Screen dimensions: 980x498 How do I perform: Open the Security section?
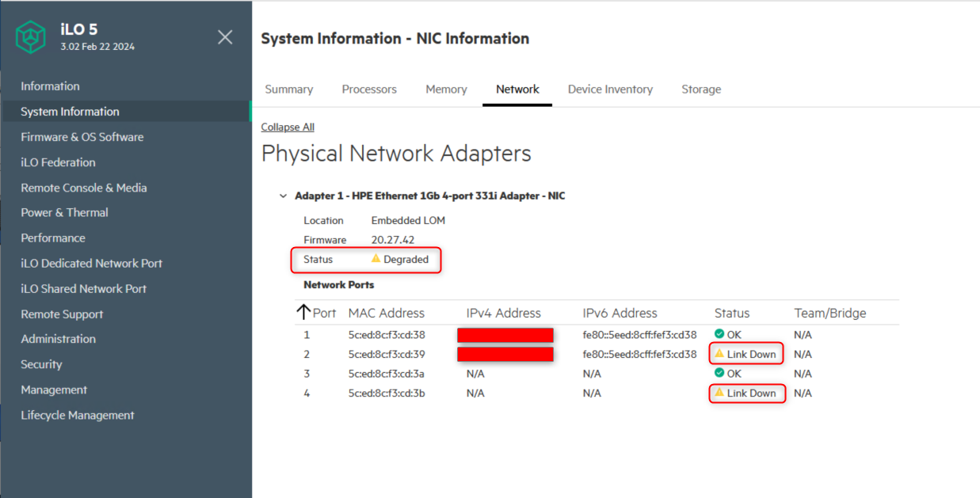point(41,364)
